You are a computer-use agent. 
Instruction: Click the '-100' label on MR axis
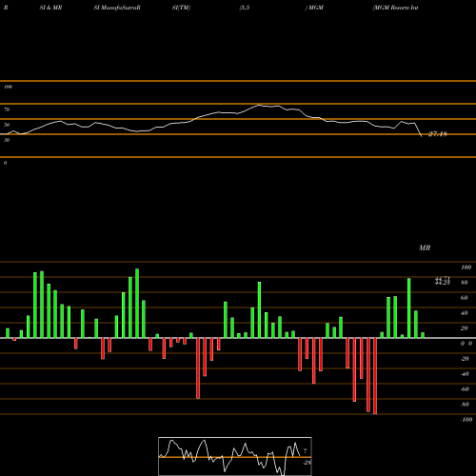click(x=466, y=420)
